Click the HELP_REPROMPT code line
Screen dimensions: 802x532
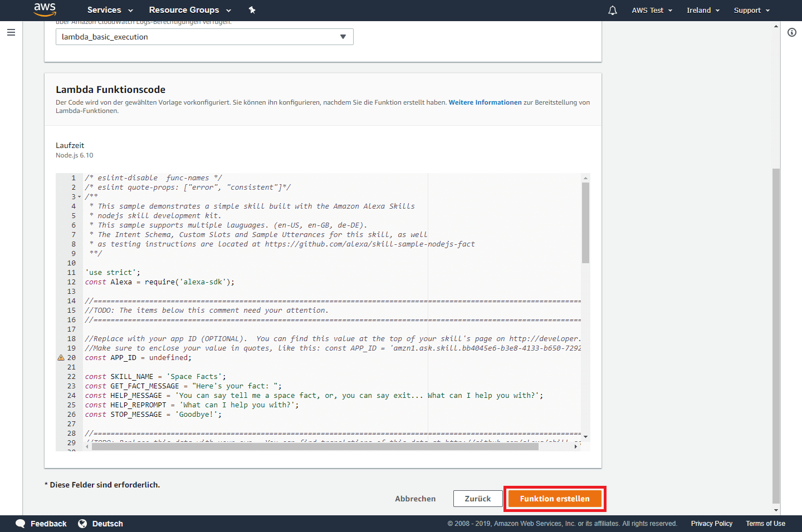(x=192, y=405)
